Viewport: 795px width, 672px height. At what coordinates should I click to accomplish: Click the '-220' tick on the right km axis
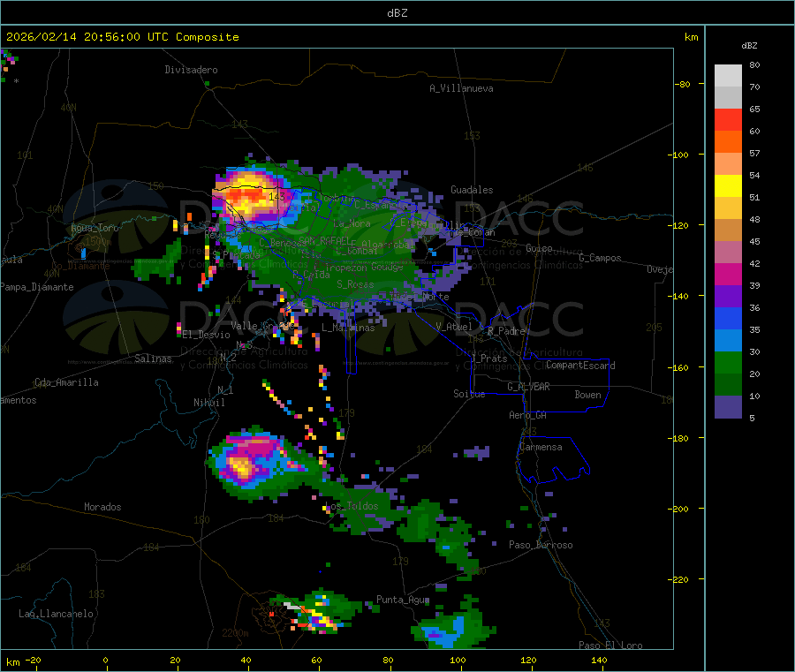click(x=678, y=579)
